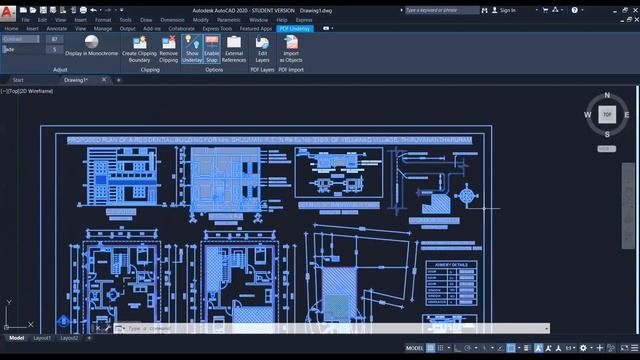640x360 pixels.
Task: Open annotation scale dropdown in status bar
Action: [570, 348]
